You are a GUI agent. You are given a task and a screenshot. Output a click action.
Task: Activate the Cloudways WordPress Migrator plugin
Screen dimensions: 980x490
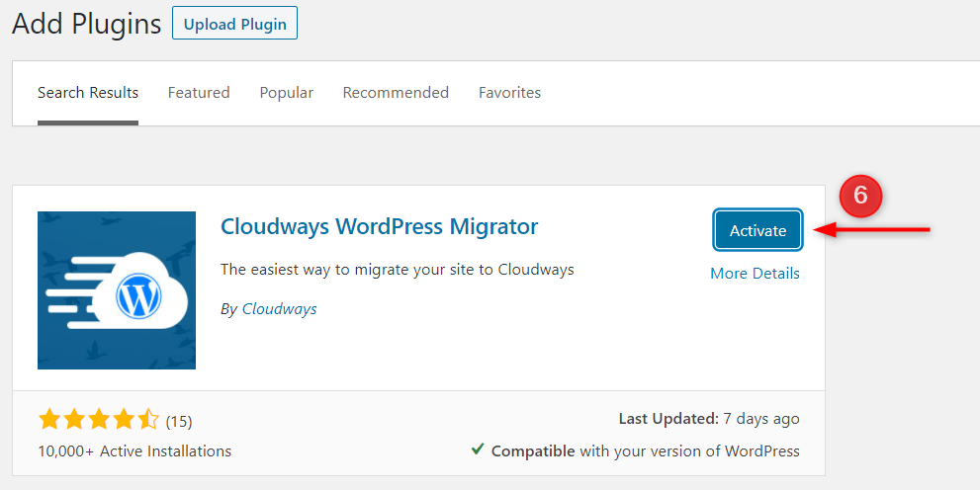click(757, 230)
